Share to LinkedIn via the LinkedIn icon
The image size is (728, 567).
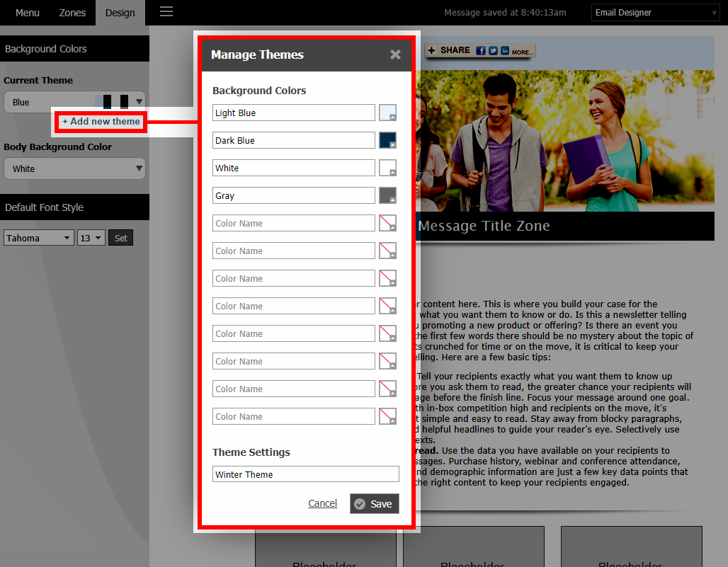[505, 50]
